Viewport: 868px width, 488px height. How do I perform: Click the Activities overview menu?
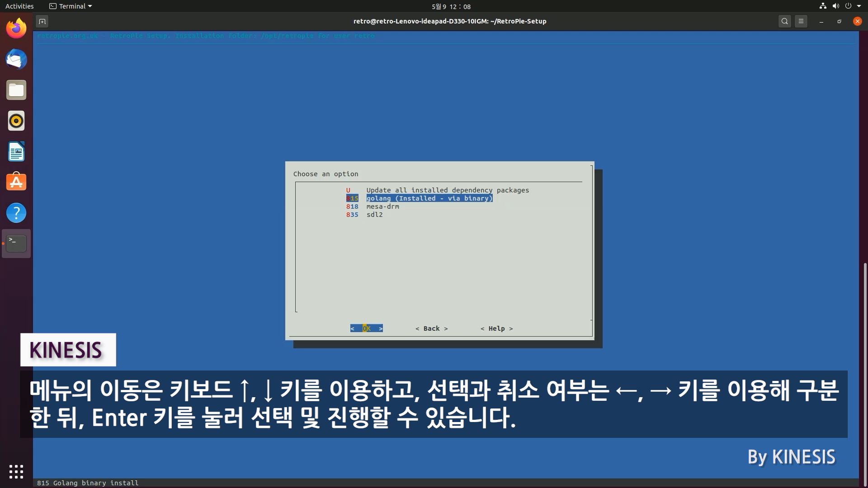coord(19,6)
